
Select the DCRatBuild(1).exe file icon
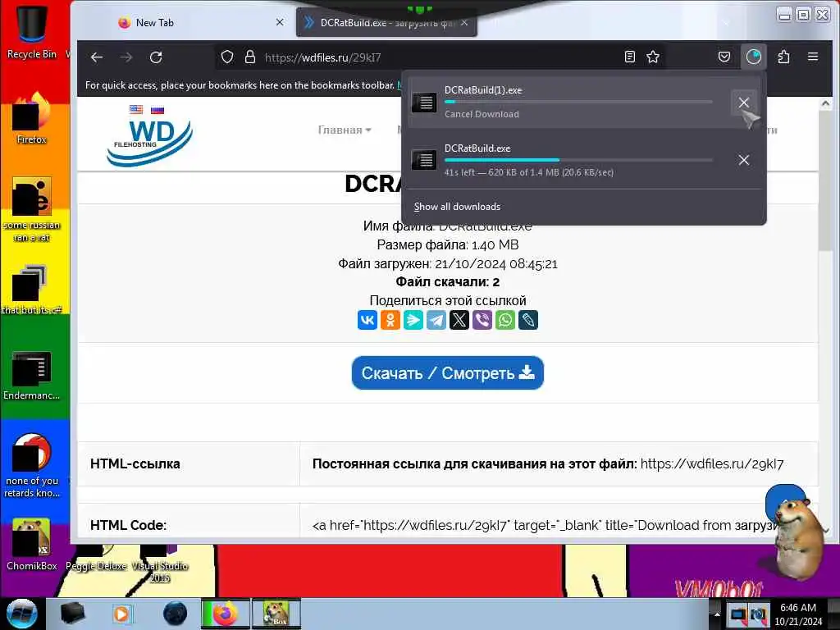tap(424, 103)
